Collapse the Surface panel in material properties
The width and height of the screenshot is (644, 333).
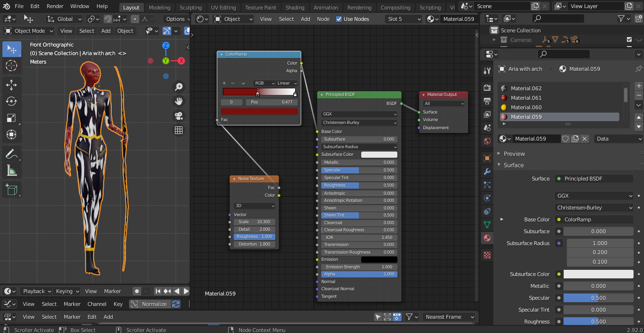(513, 165)
